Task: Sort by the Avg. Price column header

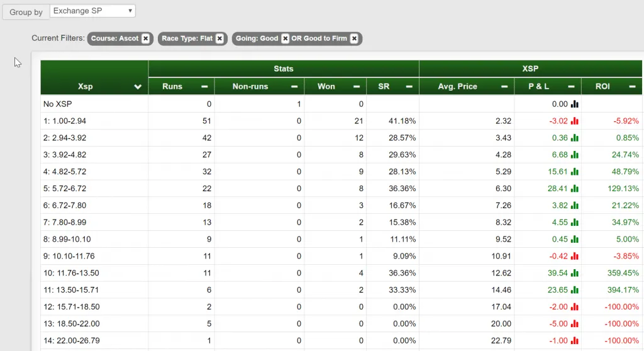Action: click(458, 86)
